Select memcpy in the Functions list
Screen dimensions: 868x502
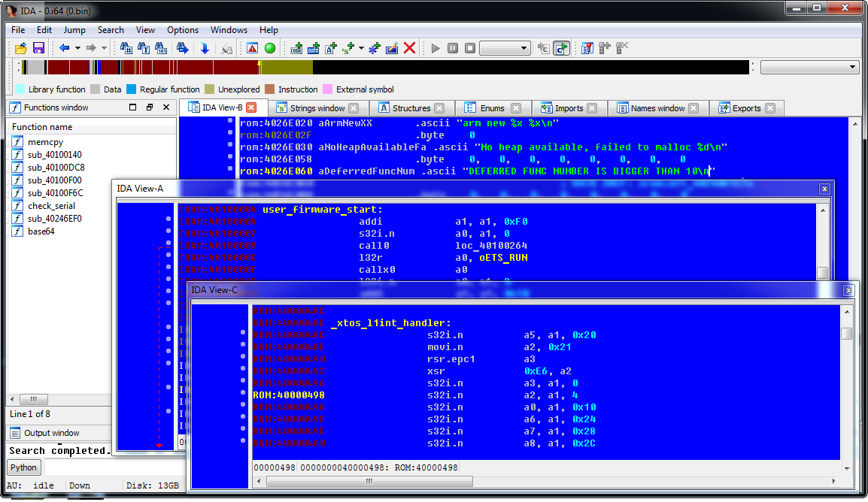coord(45,142)
